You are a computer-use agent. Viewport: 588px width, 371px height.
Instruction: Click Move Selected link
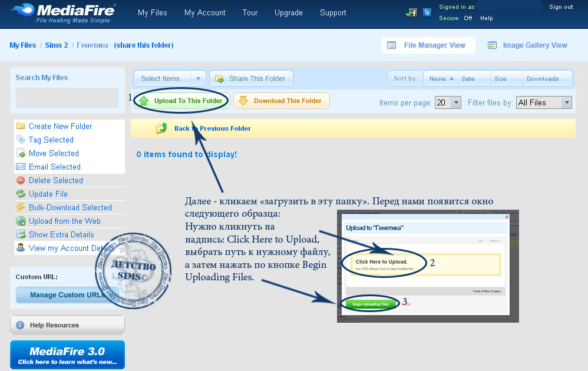54,153
